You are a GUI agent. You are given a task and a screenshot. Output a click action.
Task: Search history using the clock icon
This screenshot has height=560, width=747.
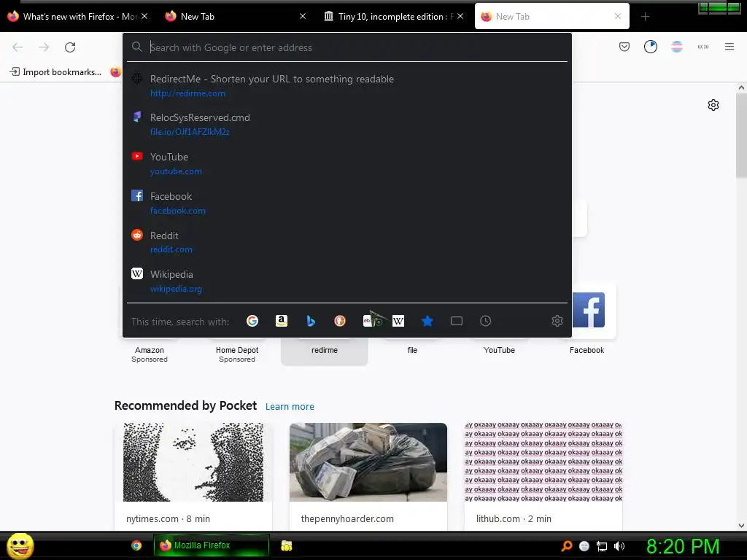(x=485, y=321)
